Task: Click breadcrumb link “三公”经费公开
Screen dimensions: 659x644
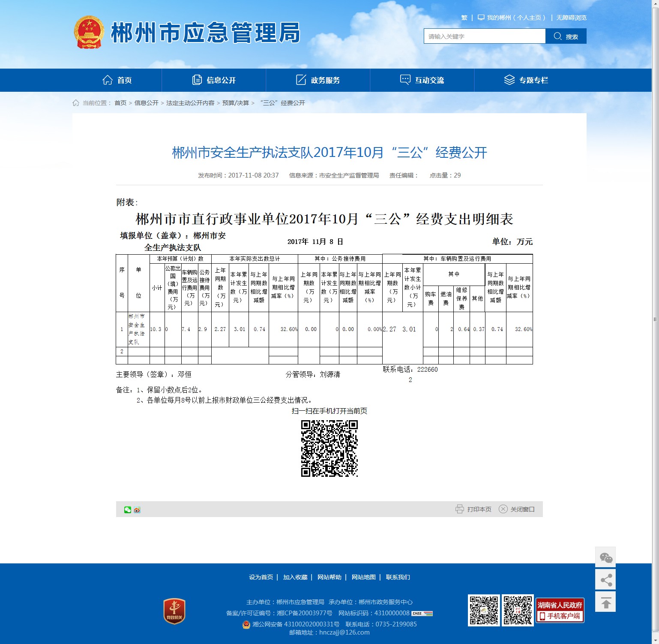Action: coord(282,103)
